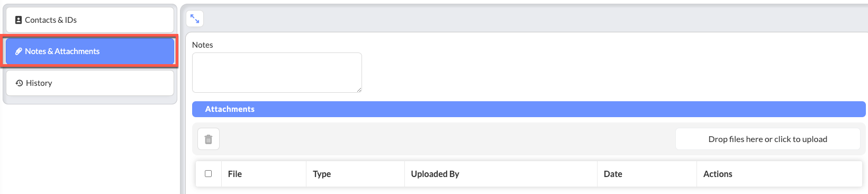
Task: Open the Contacts & IDs tab
Action: click(90, 20)
